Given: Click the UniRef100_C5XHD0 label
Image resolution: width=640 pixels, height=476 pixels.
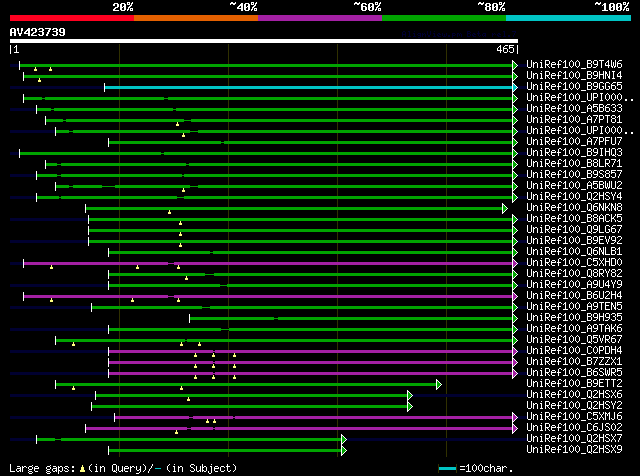Looking at the screenshot, I should pyautogui.click(x=574, y=262).
